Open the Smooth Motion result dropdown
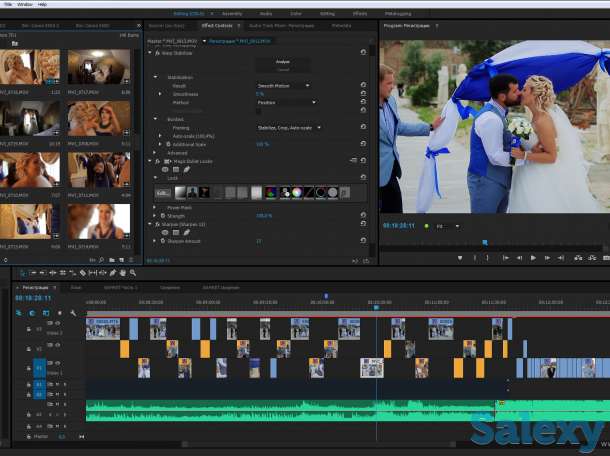The height and width of the screenshot is (456, 610). click(287, 86)
